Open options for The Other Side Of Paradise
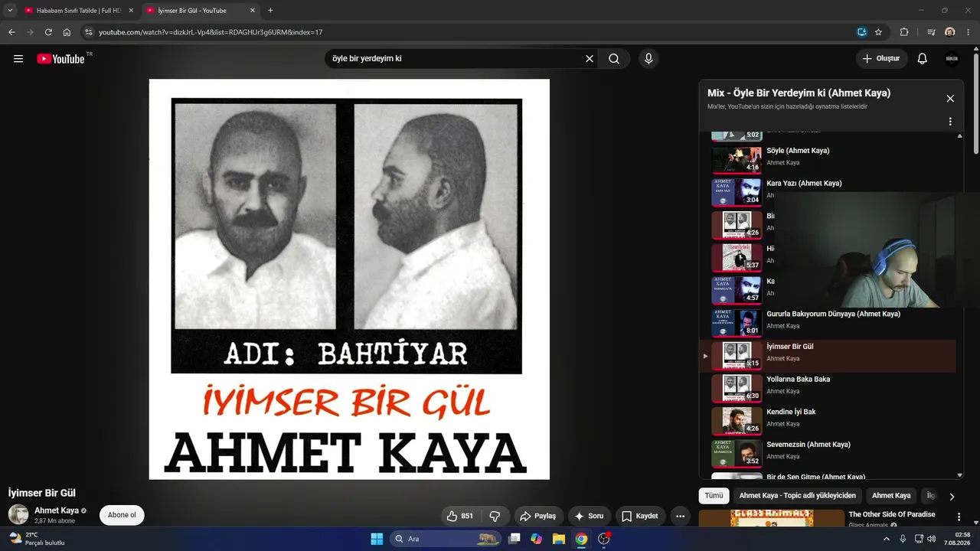The height and width of the screenshot is (551, 980). (959, 517)
